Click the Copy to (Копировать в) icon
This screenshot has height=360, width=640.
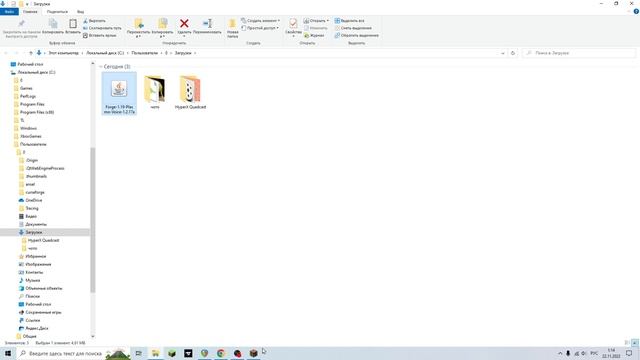[x=162, y=24]
